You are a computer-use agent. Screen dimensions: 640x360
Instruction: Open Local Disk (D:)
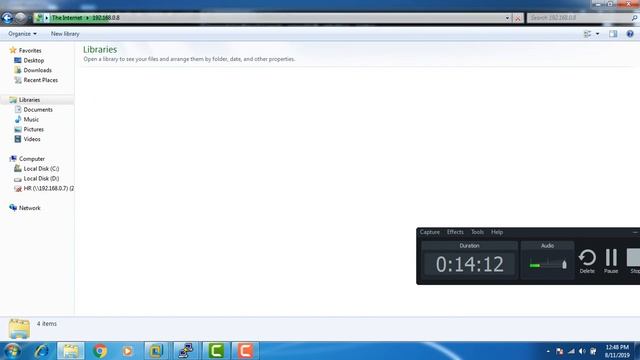[41, 178]
